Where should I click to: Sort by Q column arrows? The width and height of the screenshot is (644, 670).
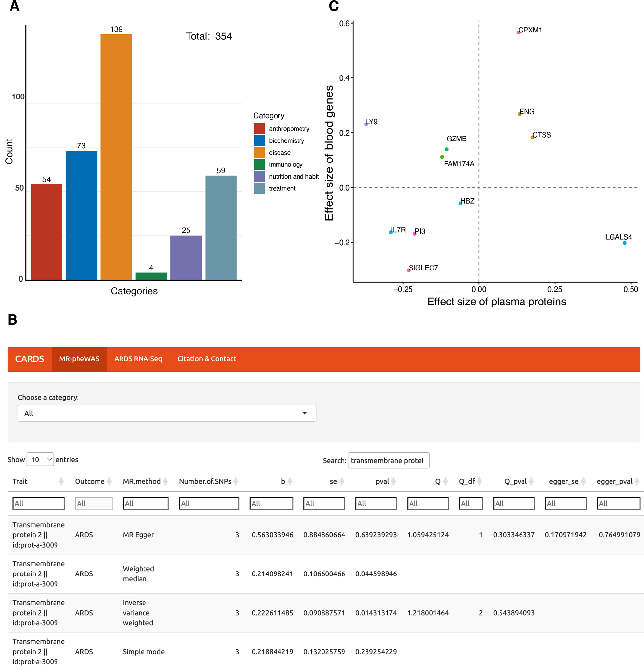(x=445, y=481)
